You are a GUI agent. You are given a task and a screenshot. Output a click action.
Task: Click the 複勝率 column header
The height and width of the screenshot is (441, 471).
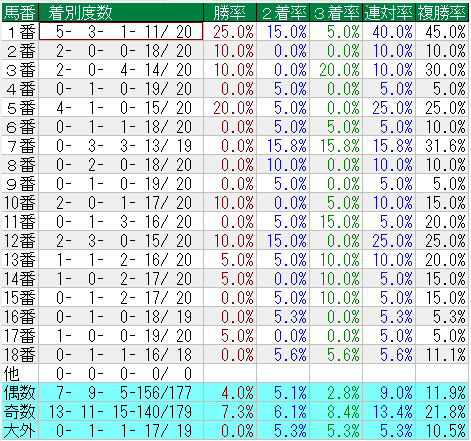442,13
